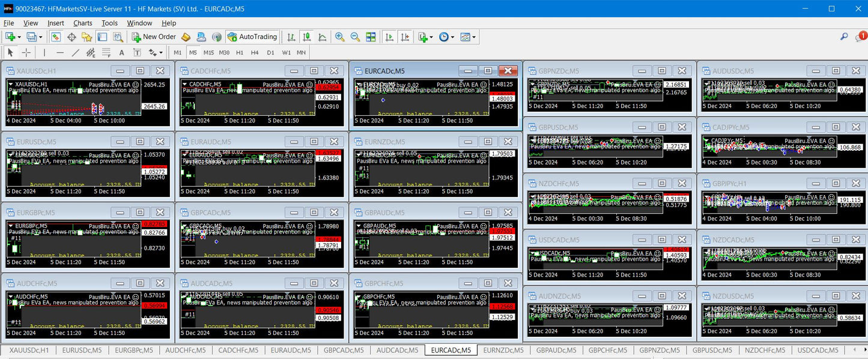Click the New Order button
Viewport: 868px width, 359px height.
click(x=154, y=37)
